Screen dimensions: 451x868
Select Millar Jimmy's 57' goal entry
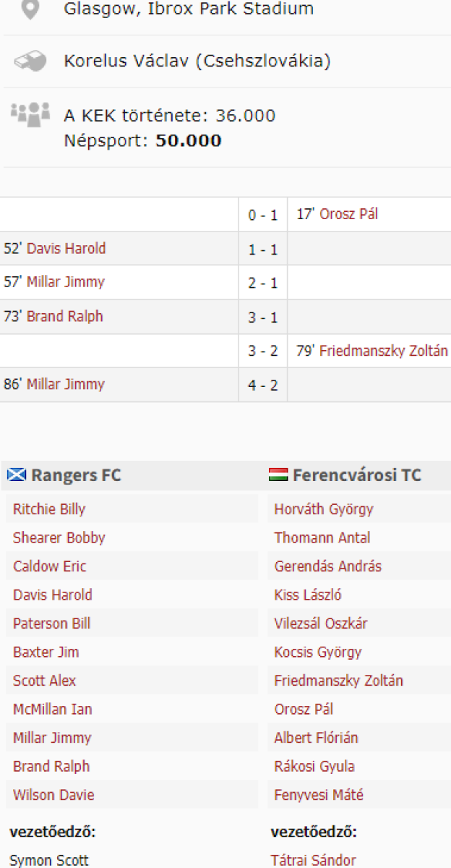[65, 282]
